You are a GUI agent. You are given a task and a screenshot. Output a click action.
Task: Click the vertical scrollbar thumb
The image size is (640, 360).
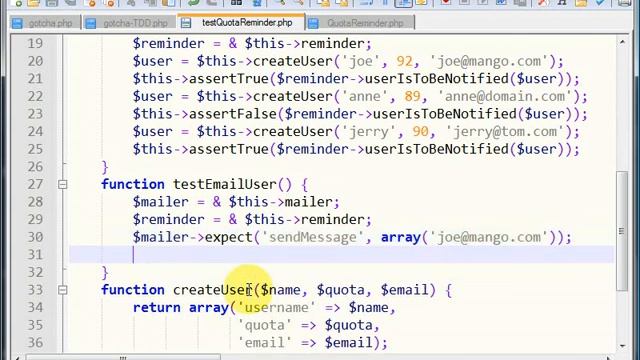622,231
